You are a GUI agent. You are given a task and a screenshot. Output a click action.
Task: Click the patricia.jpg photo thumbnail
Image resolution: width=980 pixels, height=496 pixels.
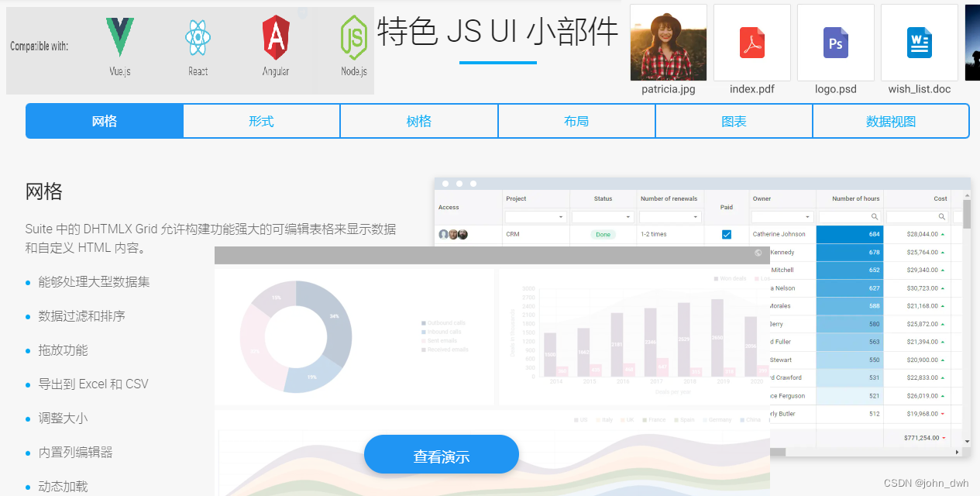click(668, 43)
